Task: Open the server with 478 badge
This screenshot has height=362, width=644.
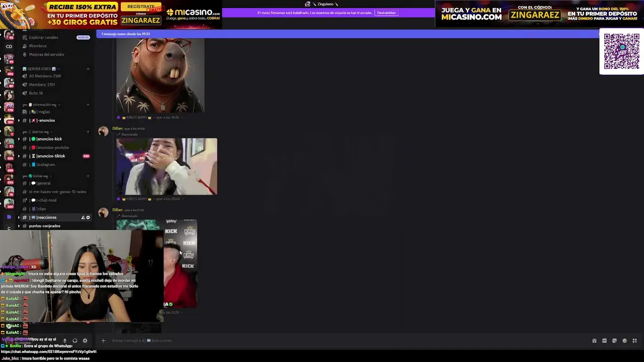Action: click(x=9, y=106)
